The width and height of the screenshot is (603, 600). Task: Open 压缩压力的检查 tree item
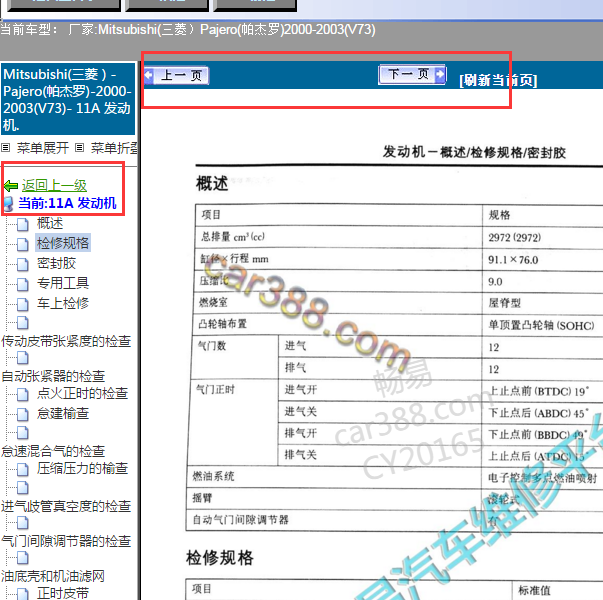tap(83, 468)
